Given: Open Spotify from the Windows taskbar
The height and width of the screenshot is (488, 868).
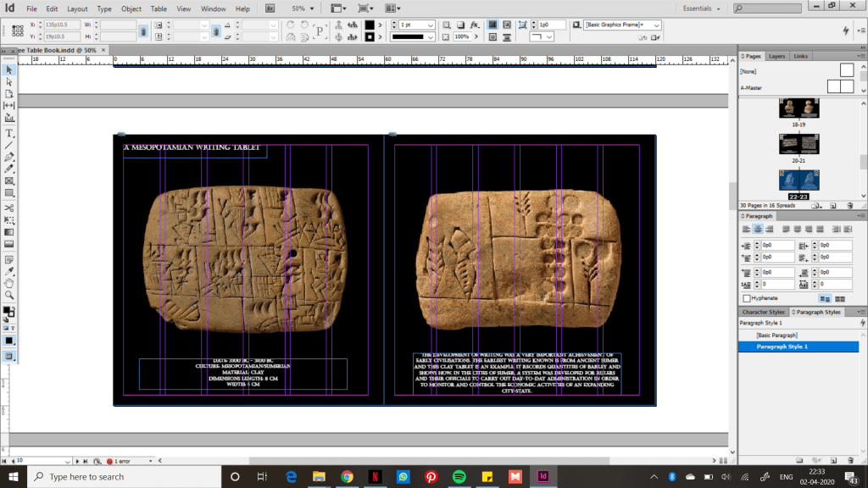Looking at the screenshot, I should (x=459, y=476).
